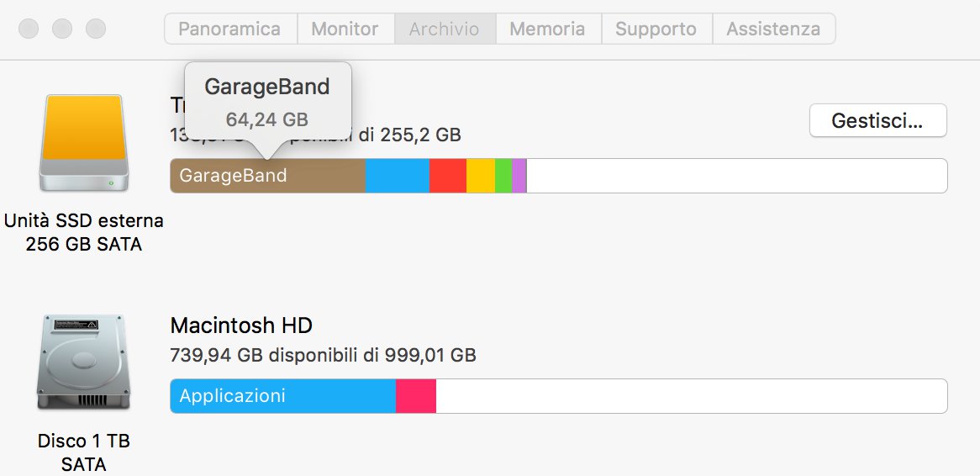
Task: Click the purple segment in the SSD storage bar
Action: [x=519, y=176]
